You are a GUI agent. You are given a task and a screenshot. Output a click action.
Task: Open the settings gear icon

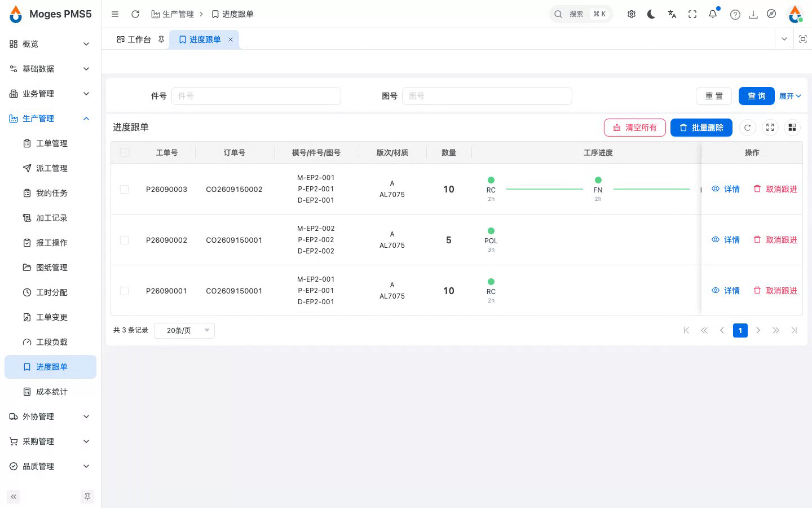click(x=632, y=14)
